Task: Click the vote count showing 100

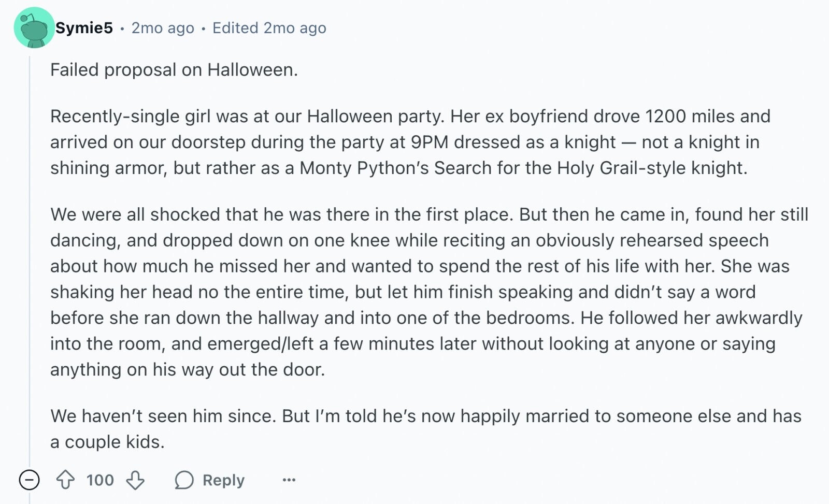Action: click(100, 480)
